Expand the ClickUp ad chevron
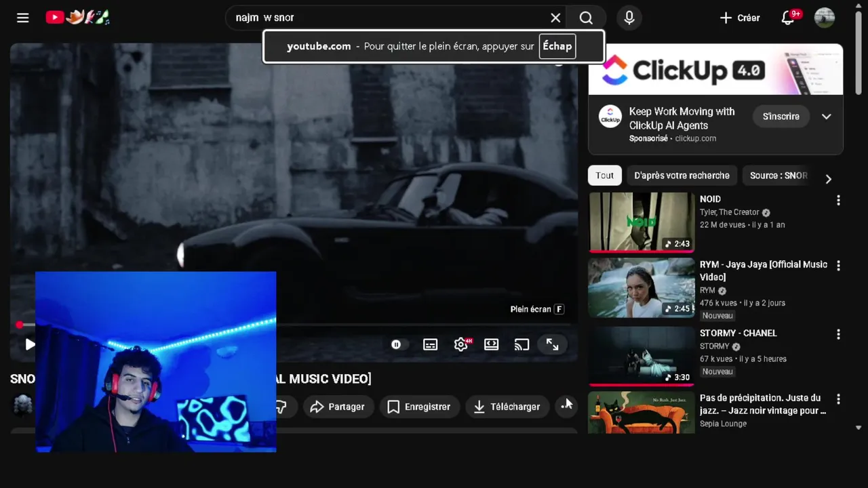Viewport: 868px width, 488px height. coord(826,117)
